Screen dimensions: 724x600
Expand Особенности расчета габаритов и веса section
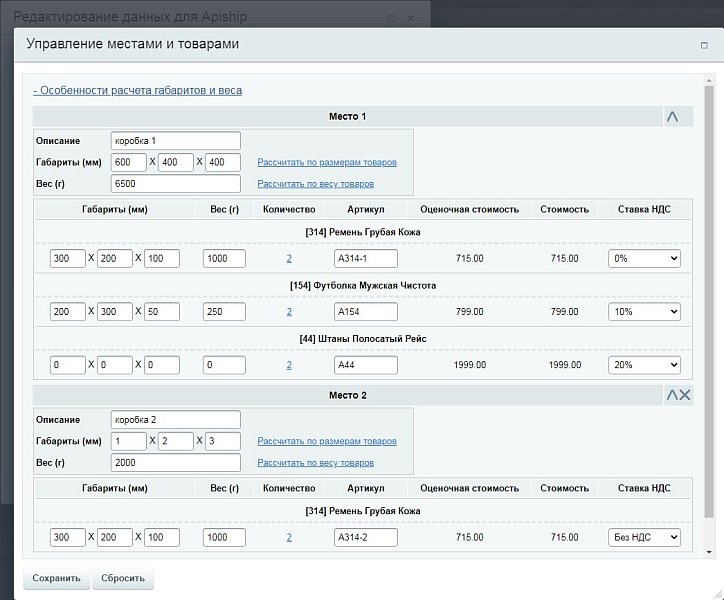click(x=137, y=90)
